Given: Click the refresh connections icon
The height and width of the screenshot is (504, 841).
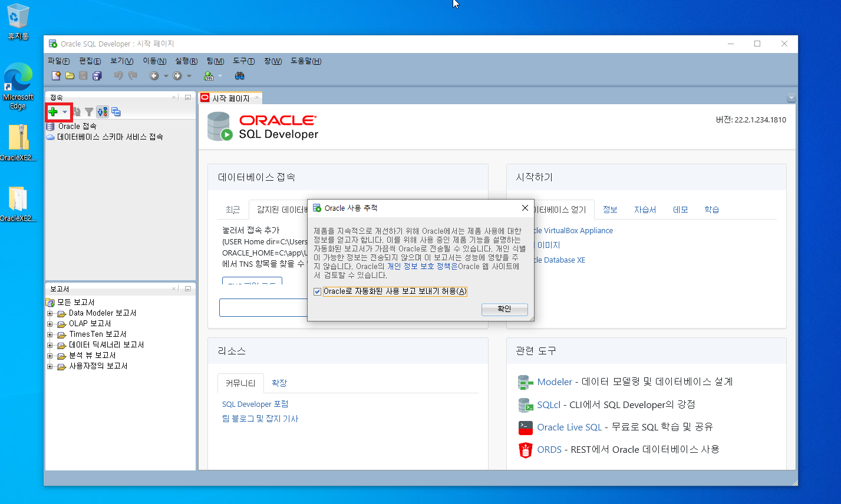Looking at the screenshot, I should [x=77, y=112].
